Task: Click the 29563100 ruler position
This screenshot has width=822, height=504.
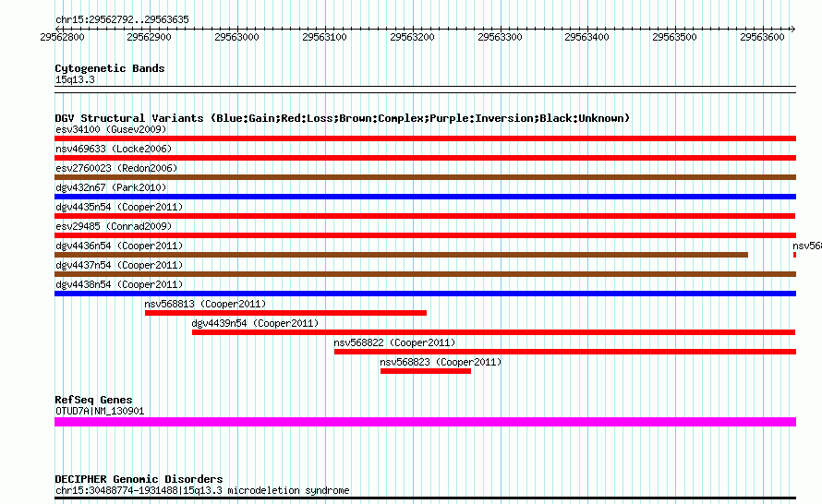Action: tap(324, 37)
